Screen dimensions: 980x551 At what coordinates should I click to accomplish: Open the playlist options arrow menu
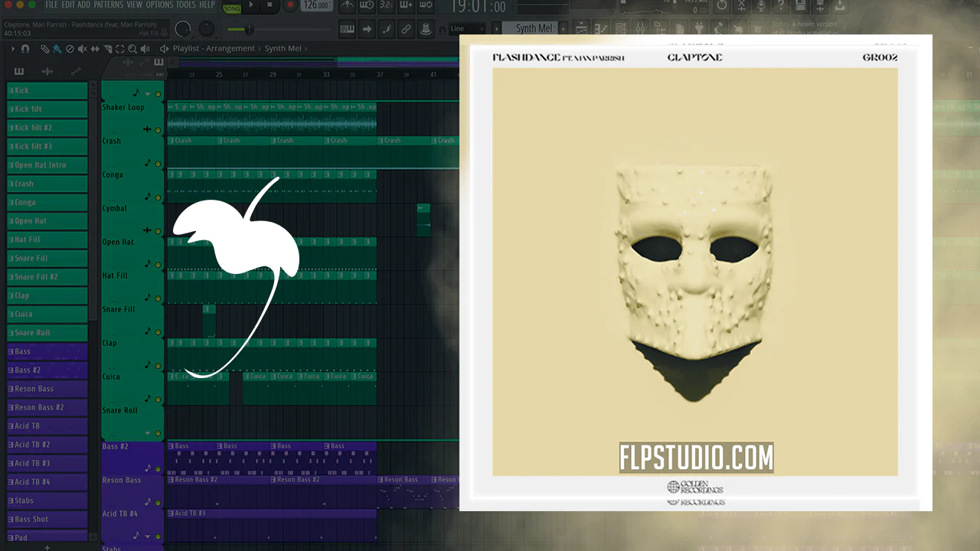(x=13, y=49)
